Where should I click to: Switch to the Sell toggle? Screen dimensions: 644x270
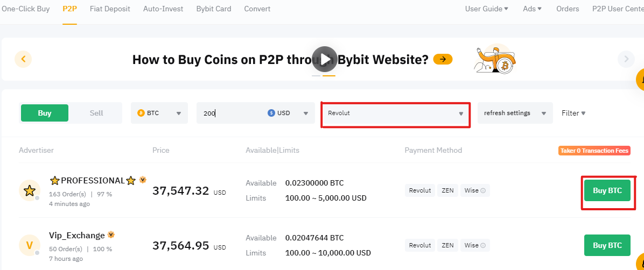tap(96, 113)
